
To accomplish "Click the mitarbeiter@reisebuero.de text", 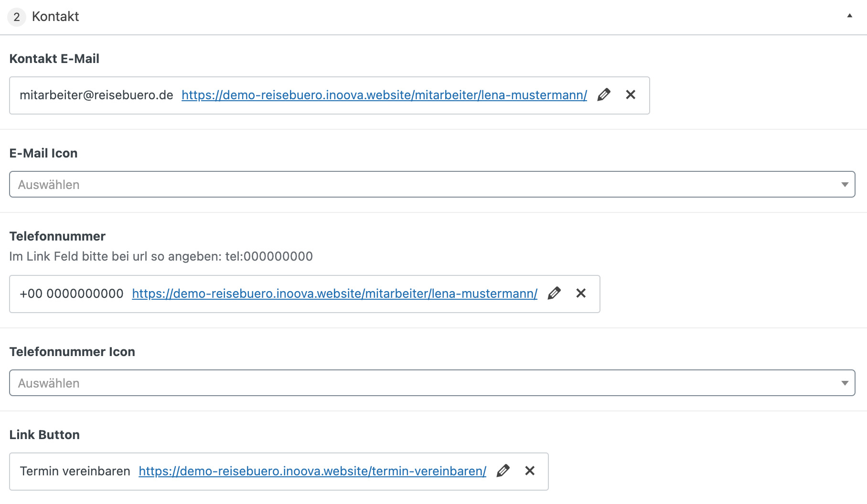I will click(96, 95).
